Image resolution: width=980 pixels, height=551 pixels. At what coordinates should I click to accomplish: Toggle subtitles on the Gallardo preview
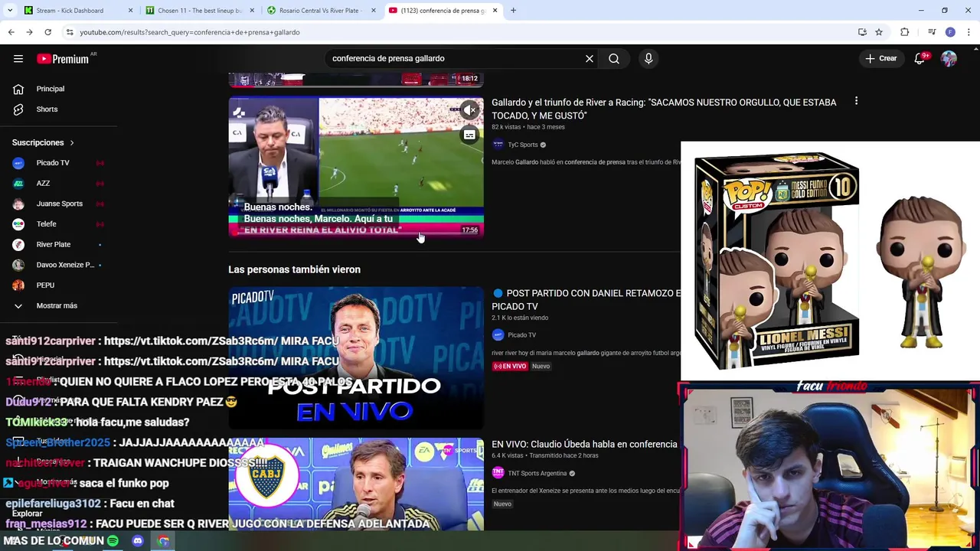469,135
